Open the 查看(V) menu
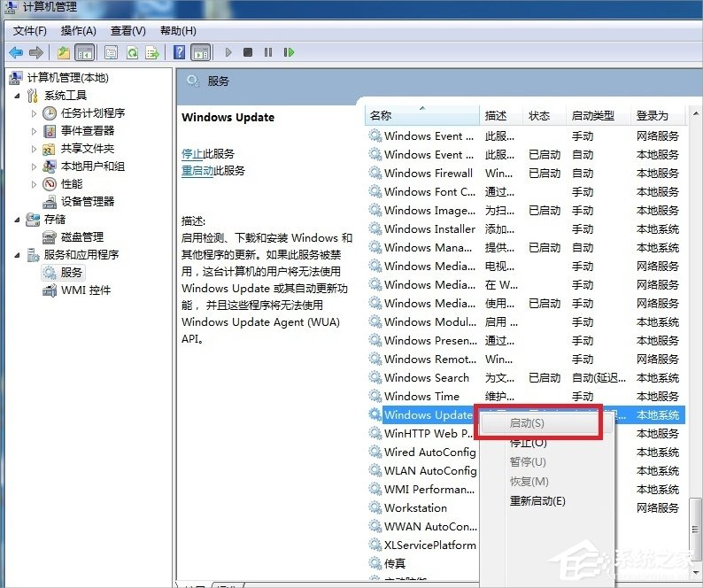The image size is (703, 588). point(128,31)
